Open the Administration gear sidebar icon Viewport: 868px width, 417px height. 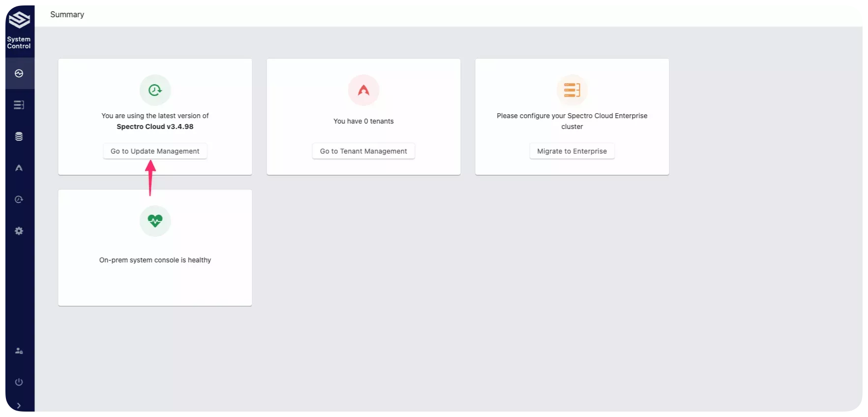tap(19, 231)
